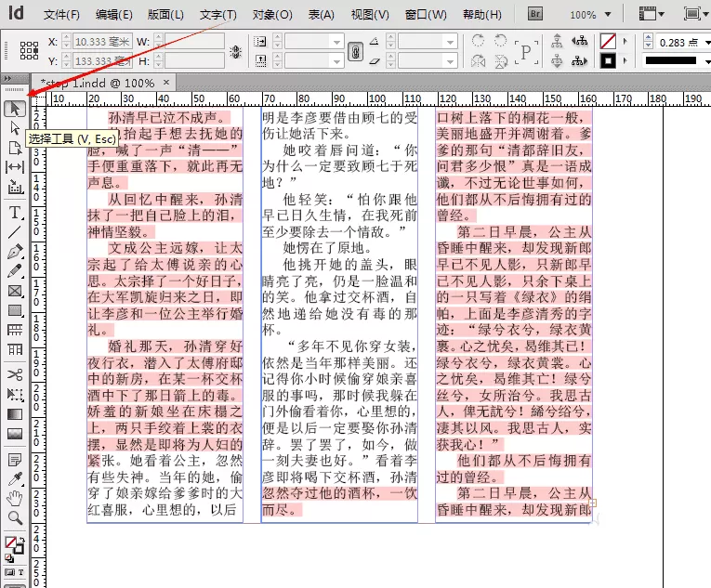
Task: Open the 文件(F) menu
Action: pyautogui.click(x=61, y=15)
